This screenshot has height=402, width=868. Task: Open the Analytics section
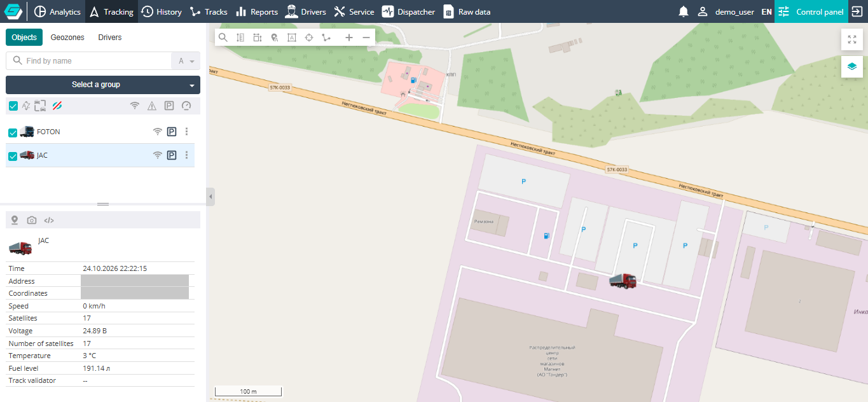tap(57, 11)
